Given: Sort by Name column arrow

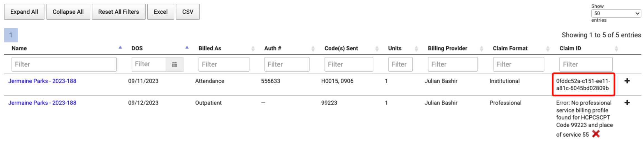Looking at the screenshot, I should pyautogui.click(x=120, y=48).
